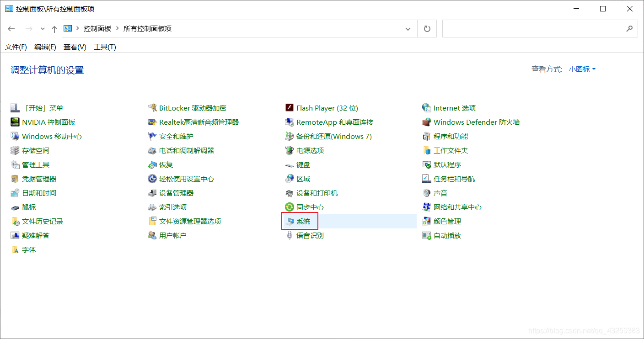644x339 pixels.
Task: Open the 疑难解答 icon
Action: (15, 235)
